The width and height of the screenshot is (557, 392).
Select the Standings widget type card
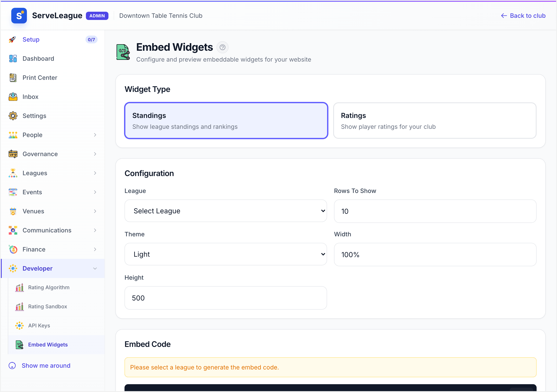226,121
